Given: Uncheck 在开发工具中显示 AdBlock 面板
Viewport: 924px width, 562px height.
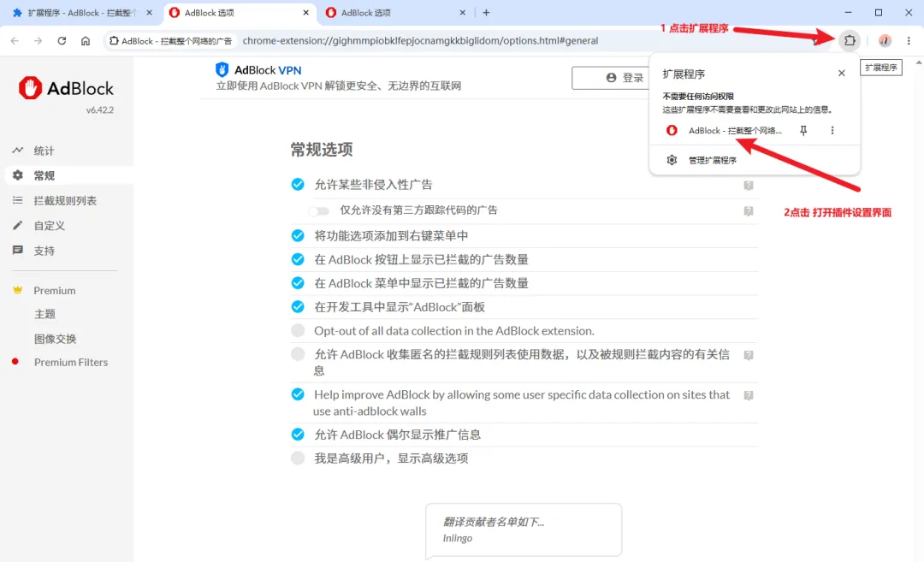Looking at the screenshot, I should [x=298, y=307].
